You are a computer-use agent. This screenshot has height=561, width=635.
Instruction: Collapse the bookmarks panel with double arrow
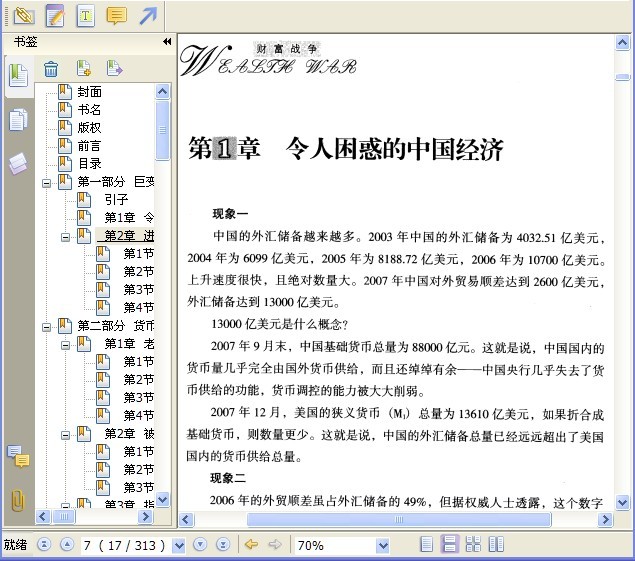click(167, 41)
